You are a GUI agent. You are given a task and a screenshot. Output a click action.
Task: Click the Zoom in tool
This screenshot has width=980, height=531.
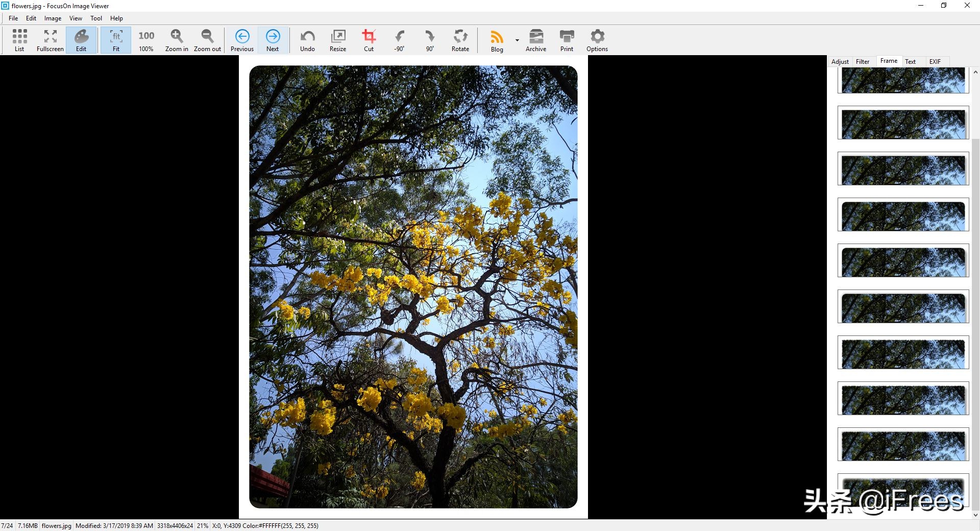(x=177, y=40)
